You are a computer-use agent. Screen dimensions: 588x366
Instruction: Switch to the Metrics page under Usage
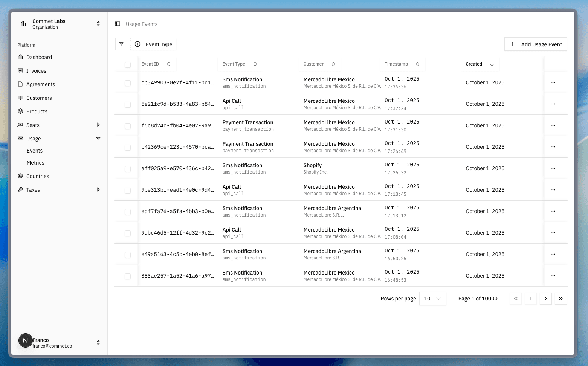[35, 163]
